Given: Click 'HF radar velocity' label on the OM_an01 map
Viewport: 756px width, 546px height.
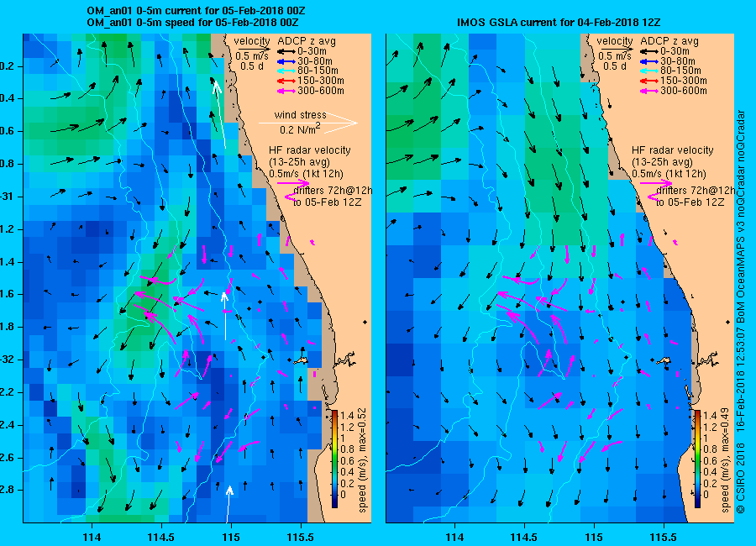Looking at the screenshot, I should coord(309,150).
